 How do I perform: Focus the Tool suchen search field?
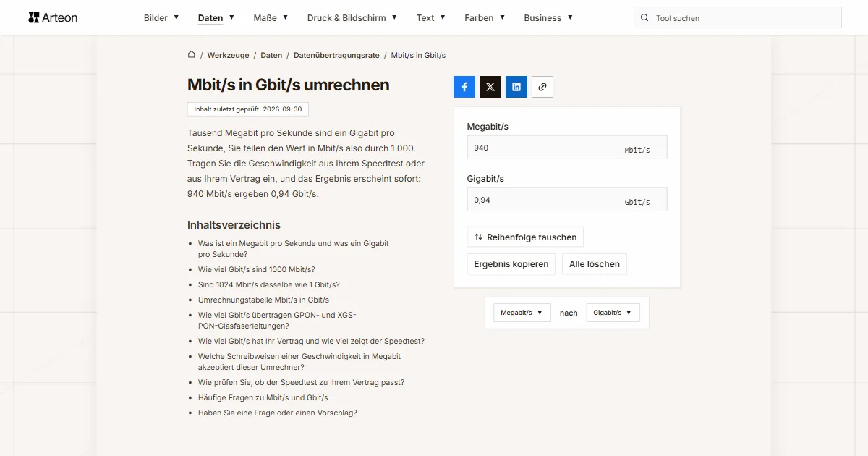[x=738, y=18]
